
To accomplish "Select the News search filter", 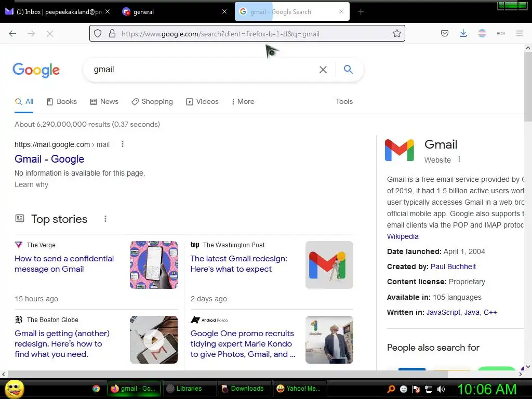I will (x=104, y=101).
